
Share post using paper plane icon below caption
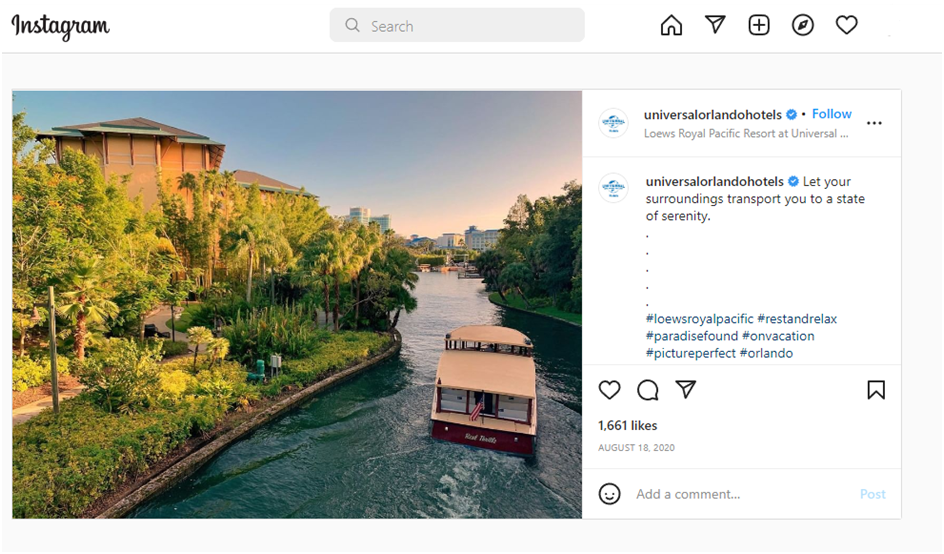coord(686,390)
